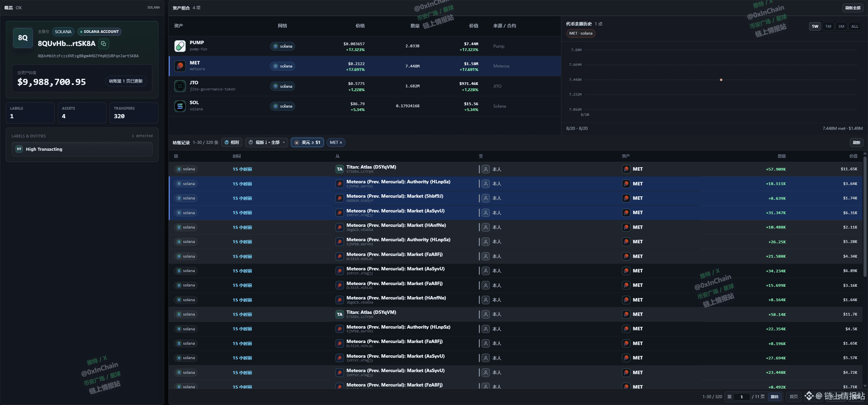Viewport: 868px width, 405px height.
Task: Click the solana network chip in the PUMP row
Action: click(x=282, y=46)
